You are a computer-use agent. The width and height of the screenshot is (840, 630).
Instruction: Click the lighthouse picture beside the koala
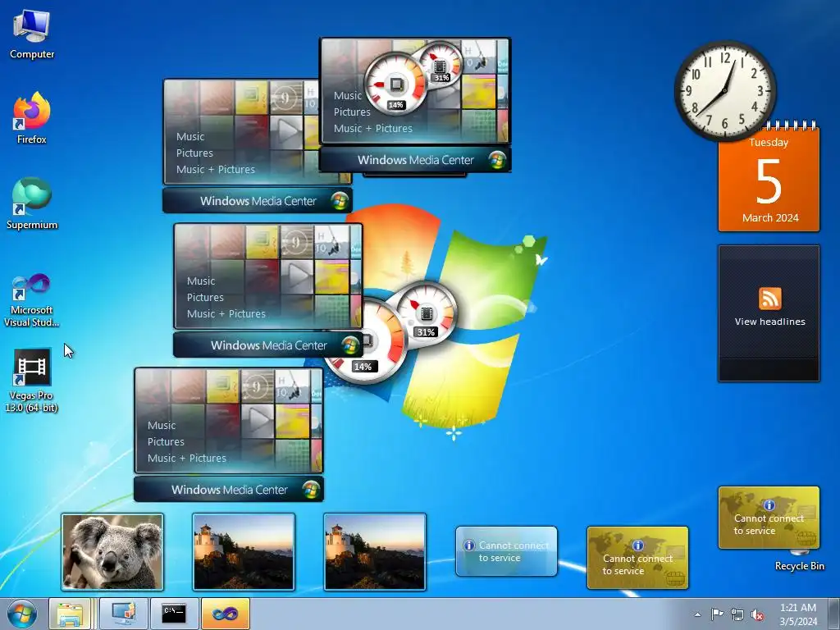[244, 552]
